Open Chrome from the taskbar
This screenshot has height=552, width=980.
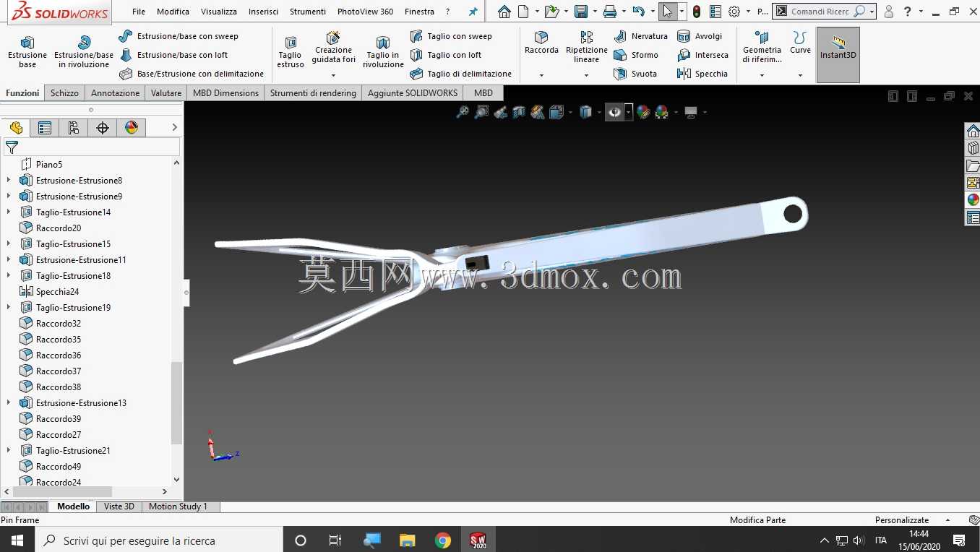point(443,540)
